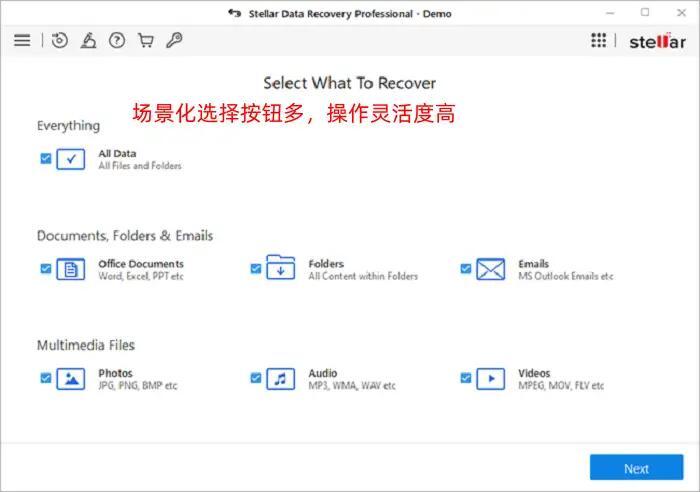Click the Emails envelope icon
This screenshot has height=492, width=700.
point(491,269)
